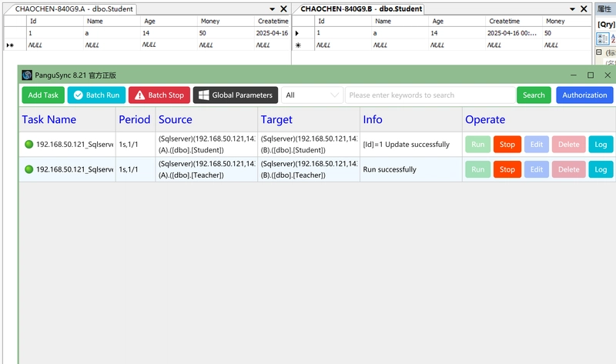Screen dimensions: 616x364
Task: Switch to CHAOCHEN-840G9.A dbo.Student tab
Action: pos(74,8)
